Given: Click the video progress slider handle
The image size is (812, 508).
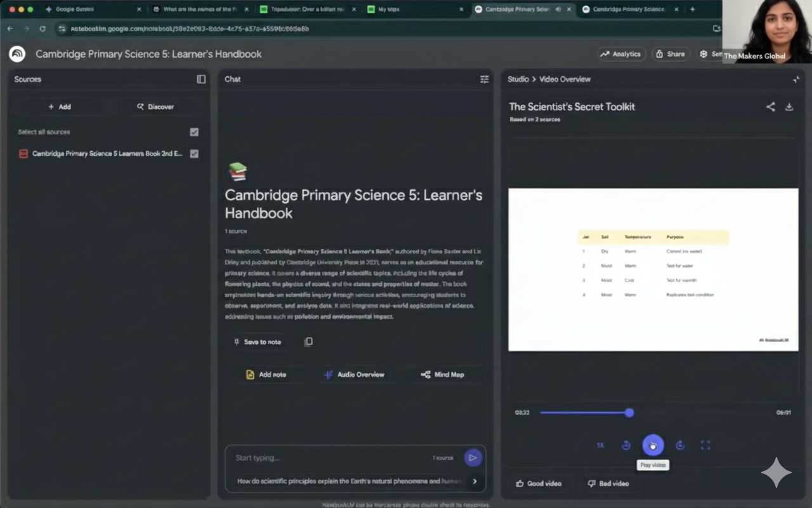Looking at the screenshot, I should point(629,413).
